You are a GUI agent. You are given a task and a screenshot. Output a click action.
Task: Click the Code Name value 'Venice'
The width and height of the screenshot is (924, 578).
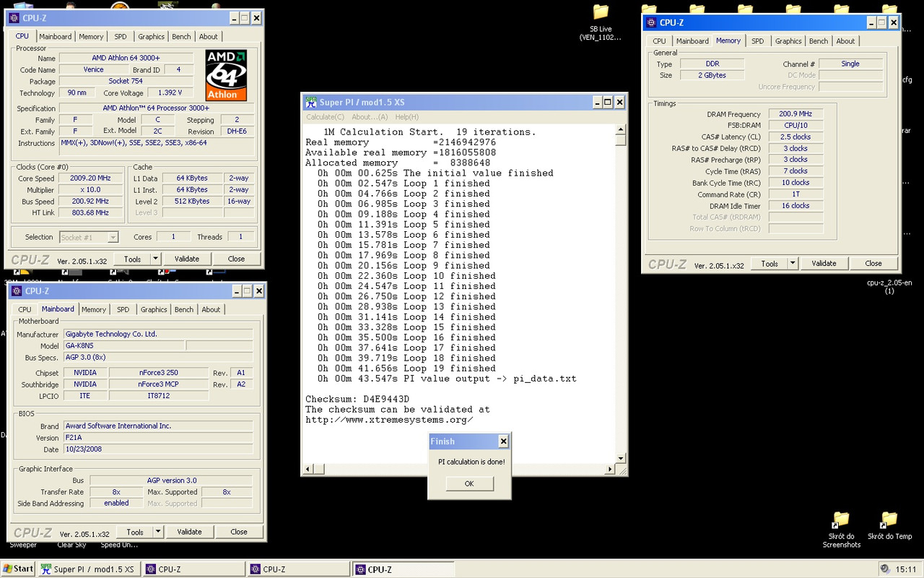pos(94,69)
